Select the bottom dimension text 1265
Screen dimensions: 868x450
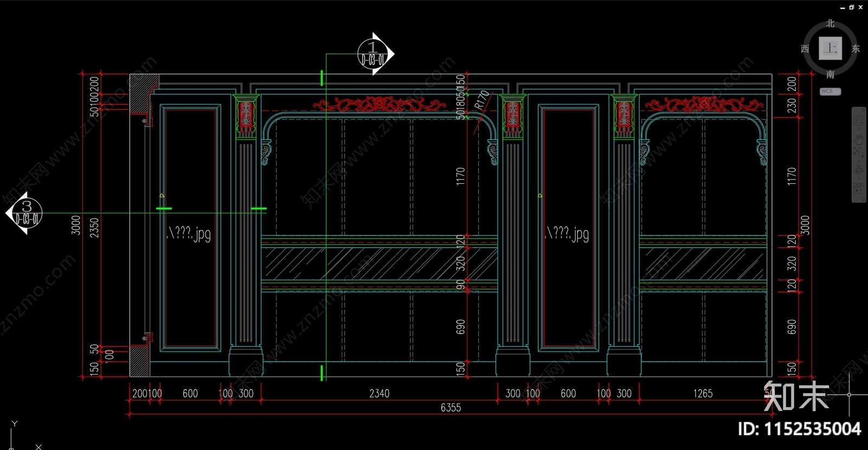(x=703, y=393)
